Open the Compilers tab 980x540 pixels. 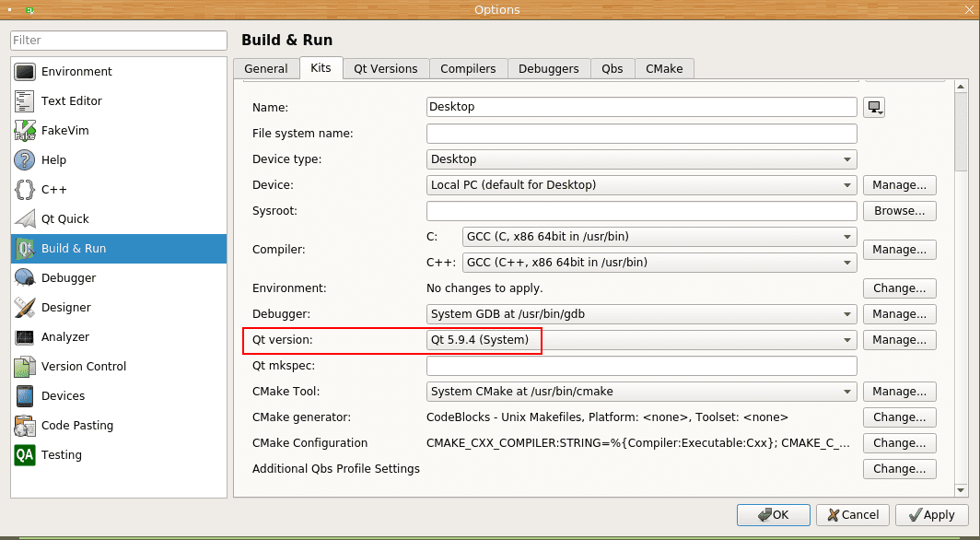point(468,69)
